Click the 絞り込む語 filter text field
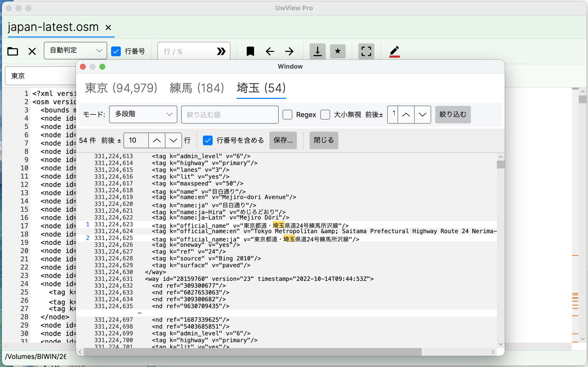The width and height of the screenshot is (588, 367). [x=230, y=115]
